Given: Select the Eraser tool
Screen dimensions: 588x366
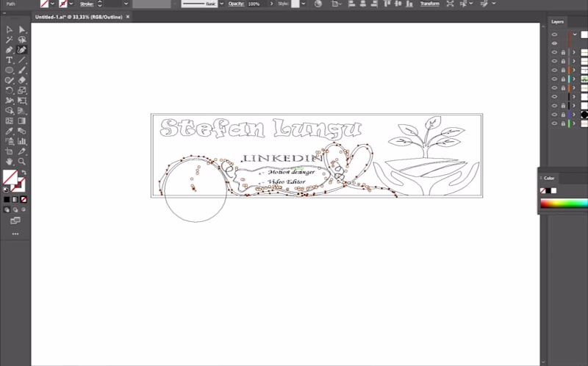Looking at the screenshot, I should [22, 80].
